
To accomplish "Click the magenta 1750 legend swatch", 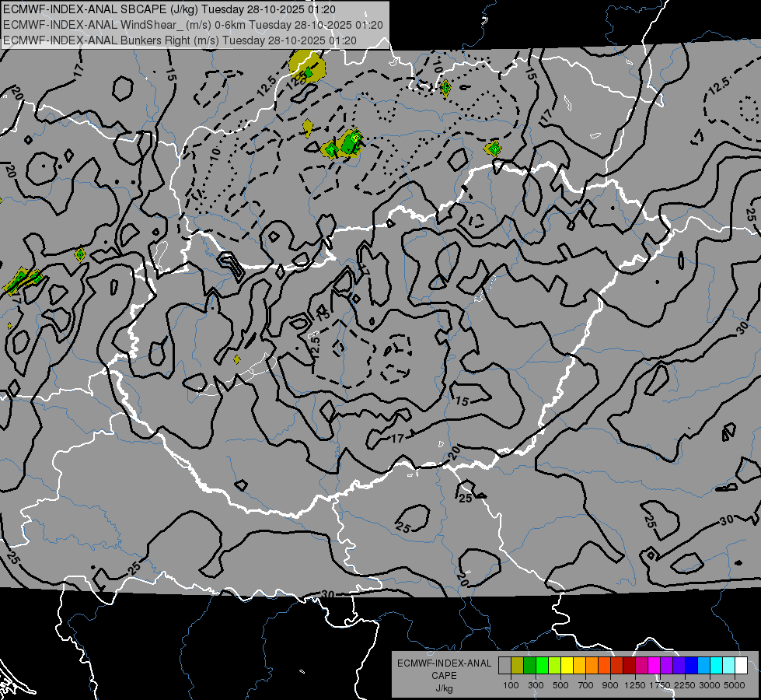I will pos(654,665).
